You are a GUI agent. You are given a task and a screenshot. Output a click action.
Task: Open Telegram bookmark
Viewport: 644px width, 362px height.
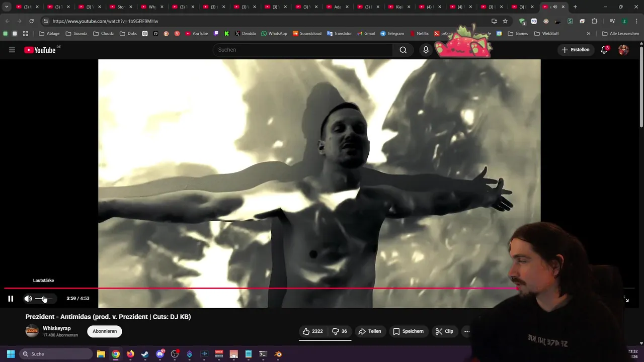click(x=392, y=34)
